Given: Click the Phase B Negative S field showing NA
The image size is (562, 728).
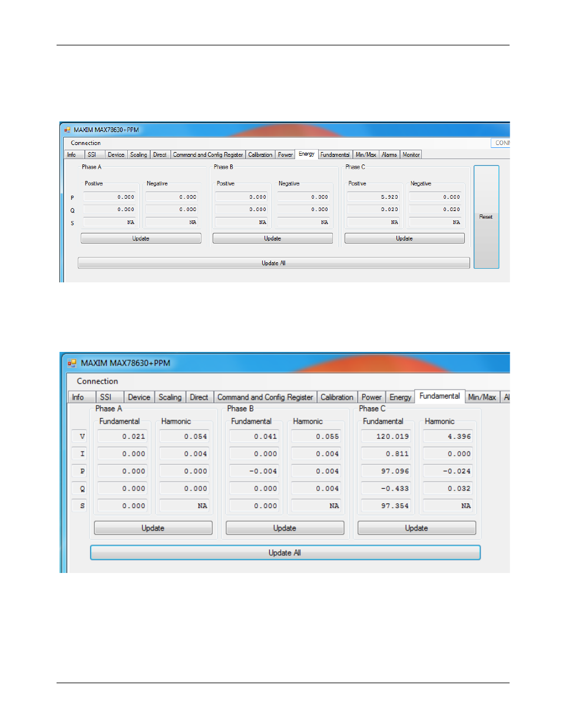Looking at the screenshot, I should [x=303, y=222].
